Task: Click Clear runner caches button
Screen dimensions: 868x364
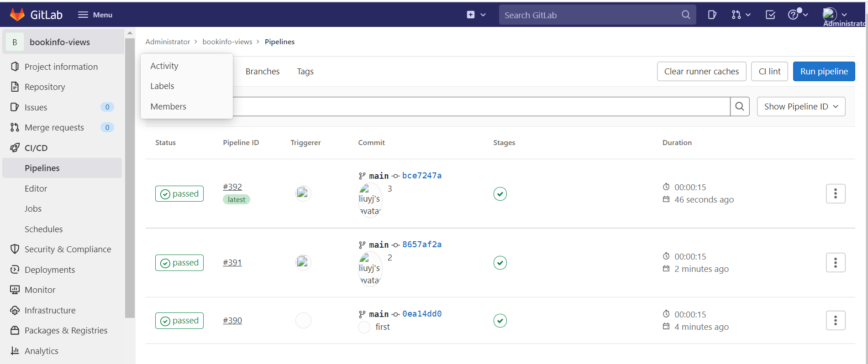Action: coord(701,71)
